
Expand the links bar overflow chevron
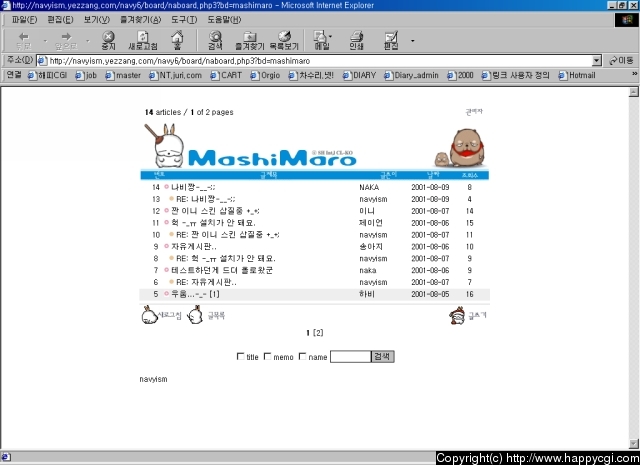634,74
